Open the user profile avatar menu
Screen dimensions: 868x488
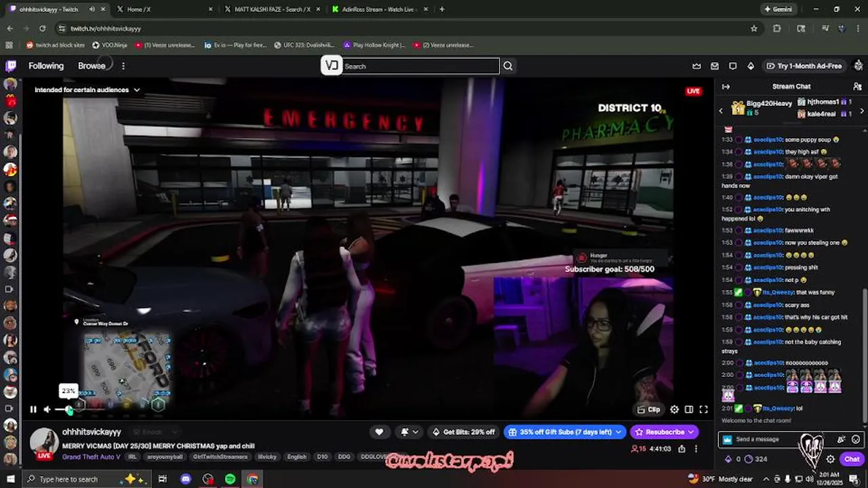859,66
